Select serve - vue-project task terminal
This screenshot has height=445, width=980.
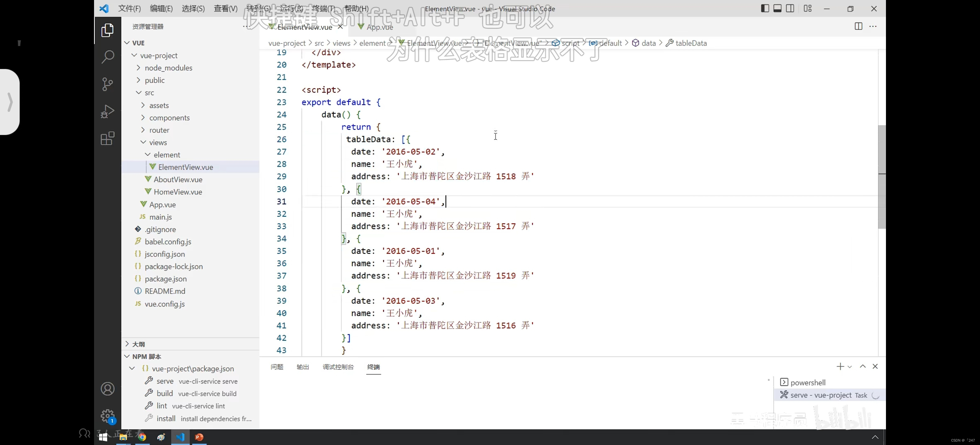(829, 395)
